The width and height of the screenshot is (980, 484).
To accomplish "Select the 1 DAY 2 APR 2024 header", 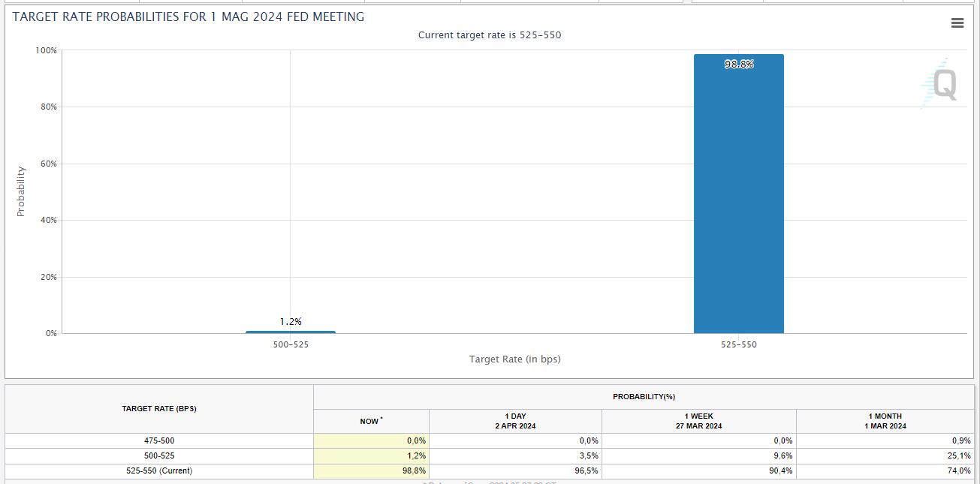I will pos(515,421).
